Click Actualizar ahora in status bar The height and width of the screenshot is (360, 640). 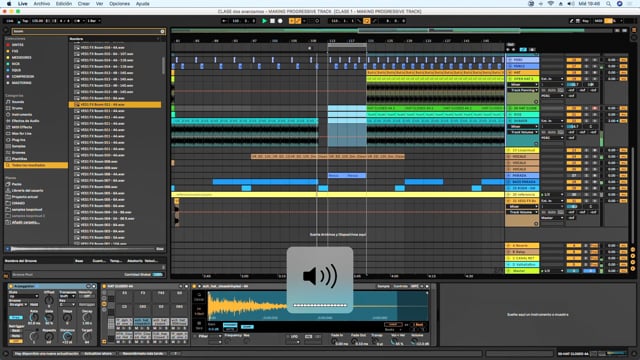tap(98, 353)
